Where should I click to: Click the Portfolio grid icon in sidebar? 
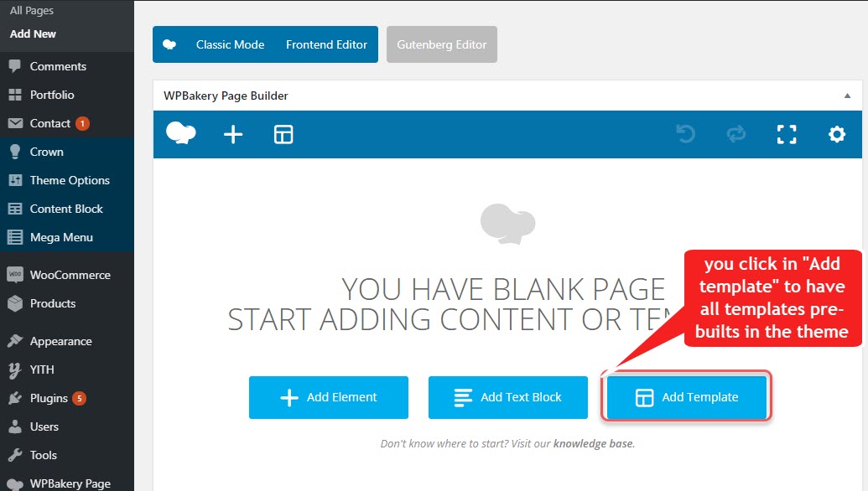tap(15, 95)
